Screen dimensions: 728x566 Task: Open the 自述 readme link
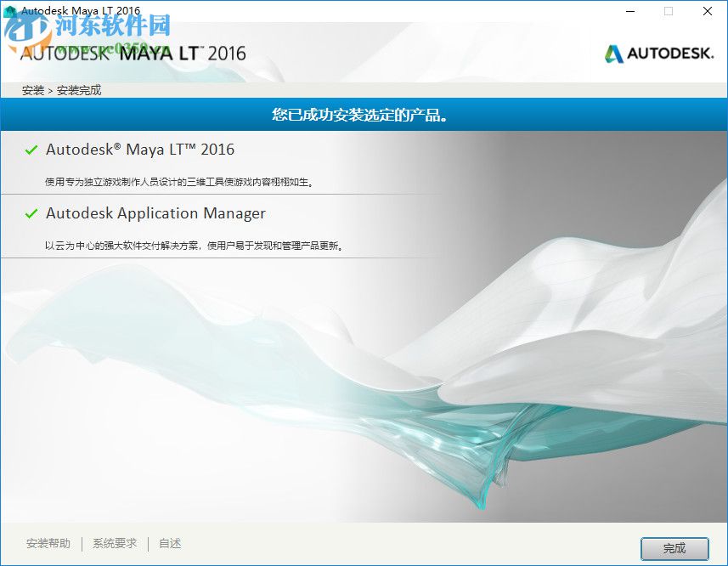[x=169, y=543]
